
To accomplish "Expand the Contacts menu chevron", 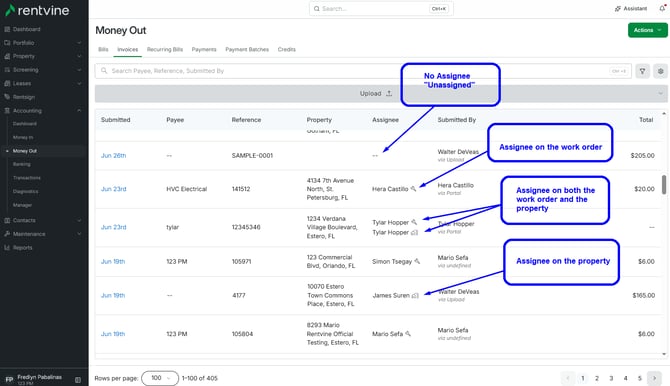I will (79, 220).
